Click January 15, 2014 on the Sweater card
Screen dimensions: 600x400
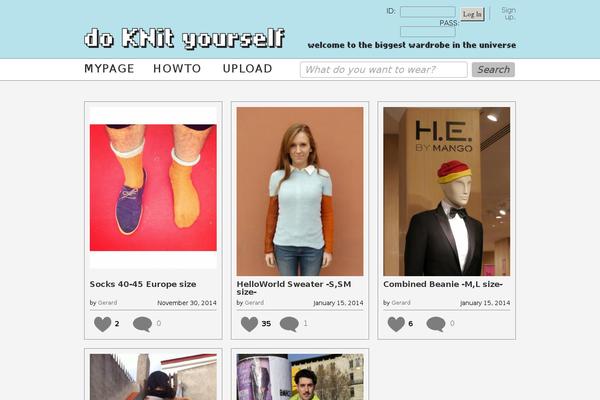[x=338, y=303]
